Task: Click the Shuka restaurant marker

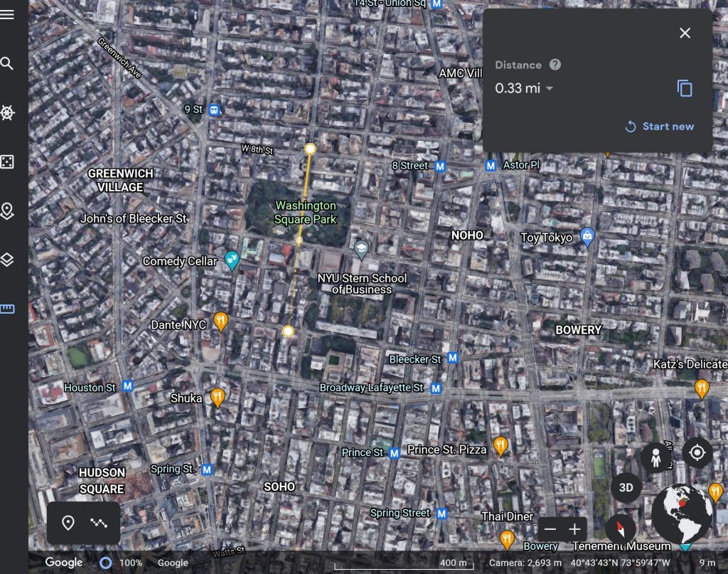Action: click(x=218, y=397)
